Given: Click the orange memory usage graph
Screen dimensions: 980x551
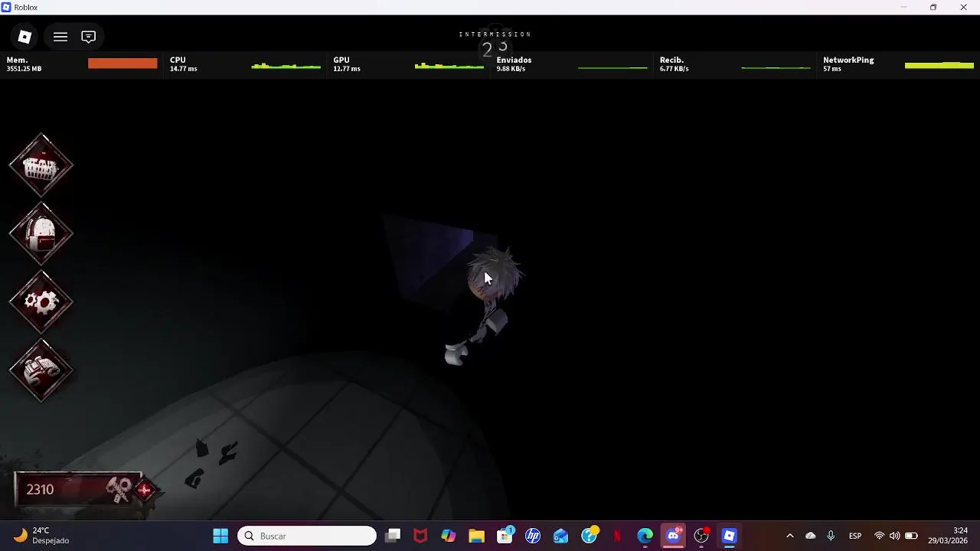Looking at the screenshot, I should tap(122, 64).
